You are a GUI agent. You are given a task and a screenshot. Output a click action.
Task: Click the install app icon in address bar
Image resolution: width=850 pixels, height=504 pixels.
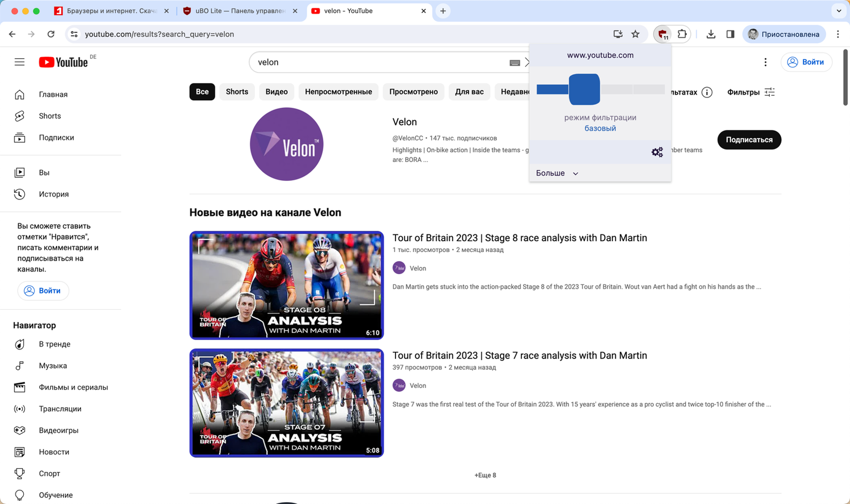618,34
